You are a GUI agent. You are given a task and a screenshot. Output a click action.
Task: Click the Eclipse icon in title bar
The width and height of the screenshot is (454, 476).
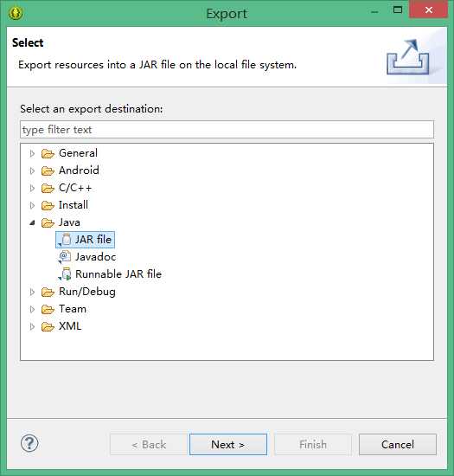[16, 13]
